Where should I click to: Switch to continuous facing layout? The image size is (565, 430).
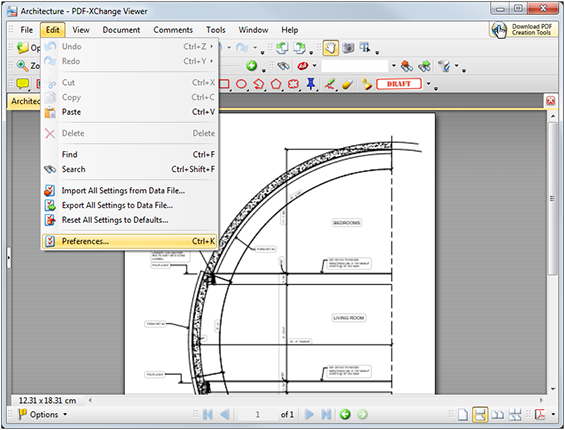click(515, 415)
